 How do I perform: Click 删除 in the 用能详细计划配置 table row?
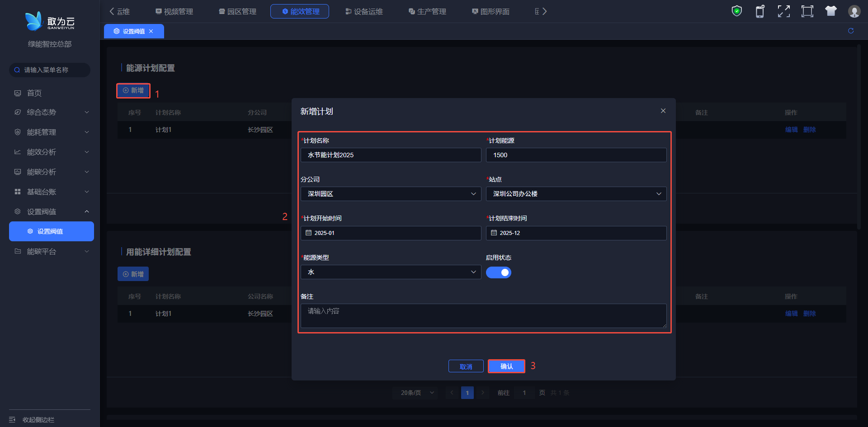(809, 314)
